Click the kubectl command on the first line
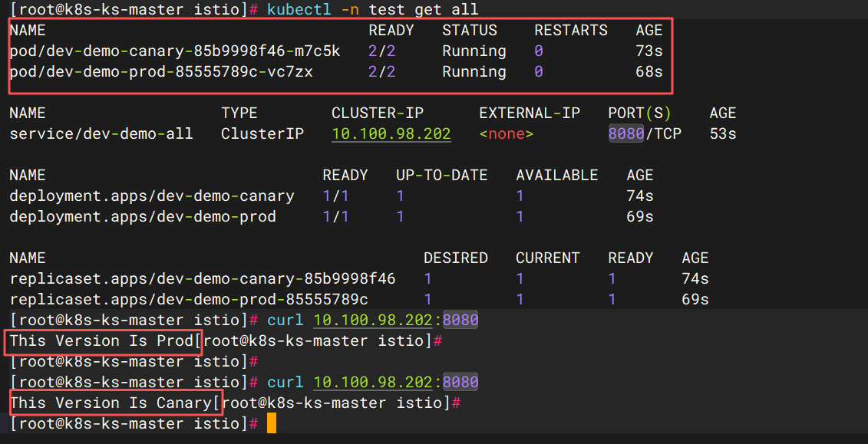Image resolution: width=868 pixels, height=444 pixels. click(372, 10)
